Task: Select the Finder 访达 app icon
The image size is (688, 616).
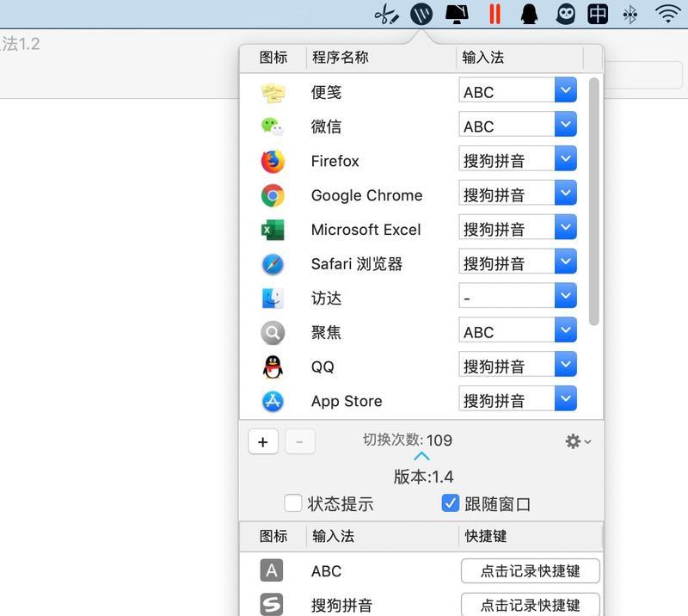Action: click(x=273, y=299)
